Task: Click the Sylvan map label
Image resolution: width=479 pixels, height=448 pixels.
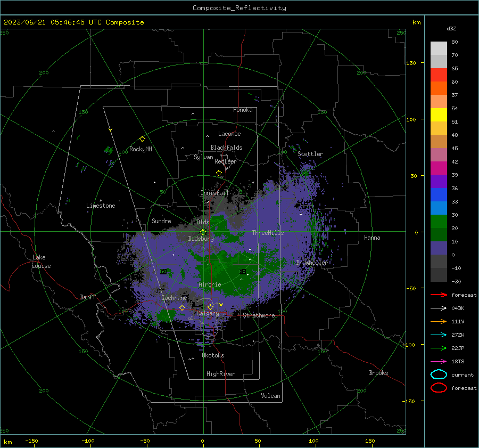Action: (x=203, y=157)
